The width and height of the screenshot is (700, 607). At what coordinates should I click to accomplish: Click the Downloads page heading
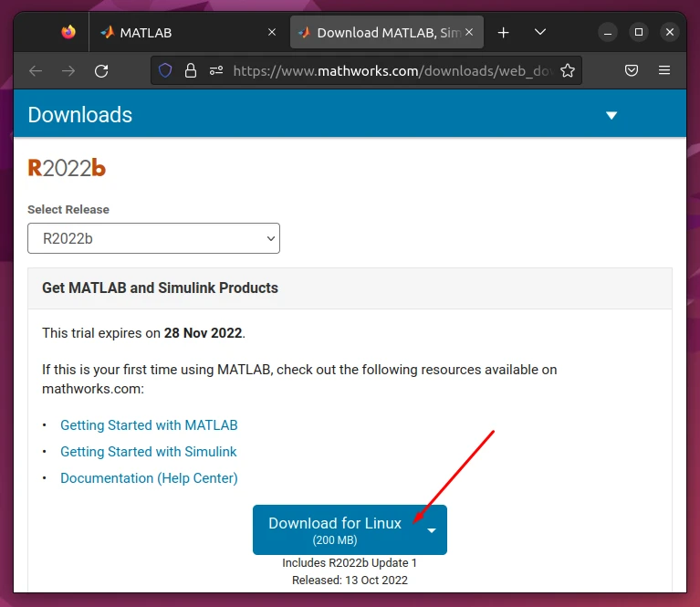pyautogui.click(x=80, y=115)
